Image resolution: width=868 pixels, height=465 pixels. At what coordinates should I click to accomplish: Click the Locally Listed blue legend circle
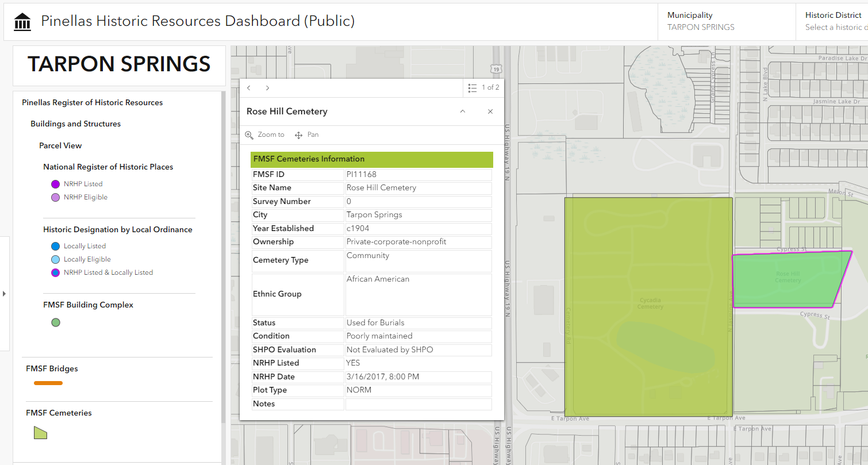click(55, 246)
